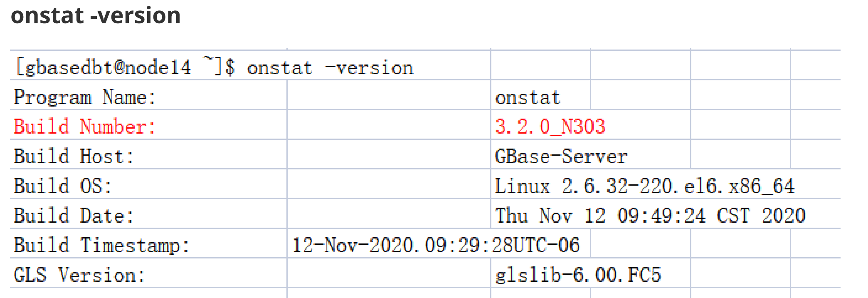Viewport: 868px width, 298px height.
Task: Select the "Build Timestamp:" label cell
Action: pos(101,245)
